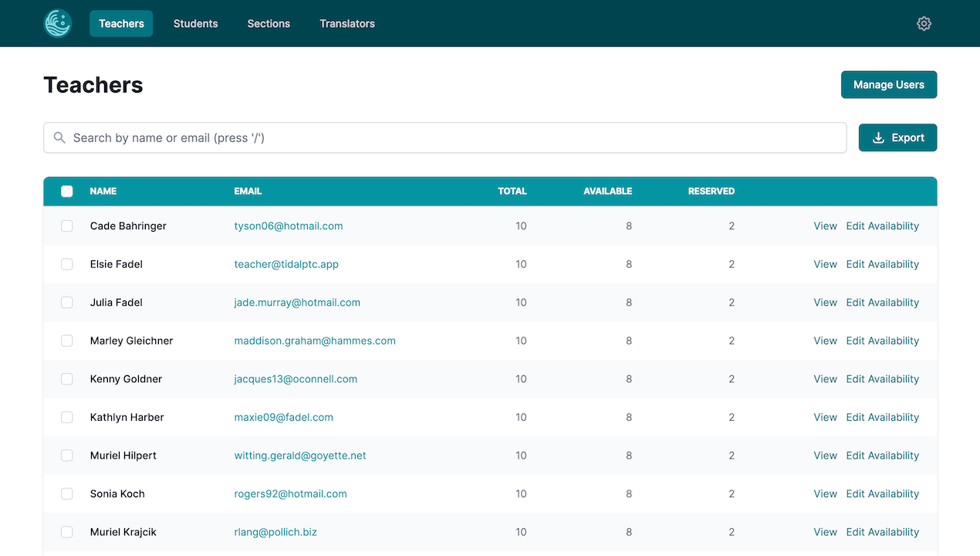Check the box for Muriel Krajcik

coord(67,531)
